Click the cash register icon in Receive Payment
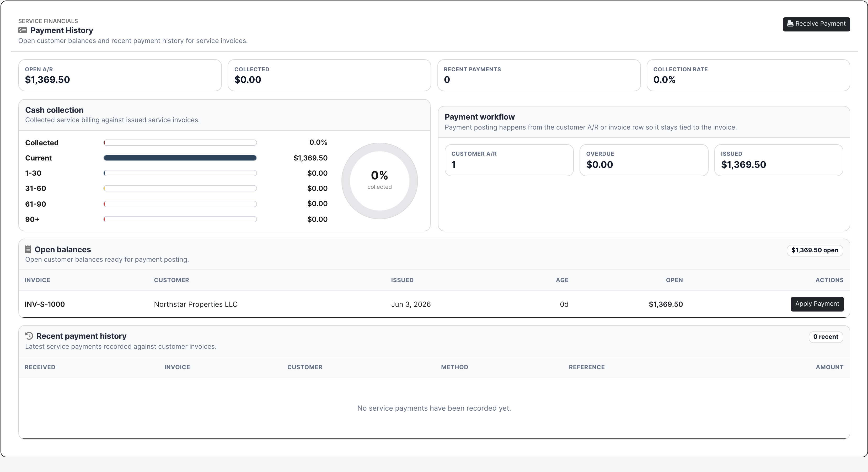 [790, 24]
